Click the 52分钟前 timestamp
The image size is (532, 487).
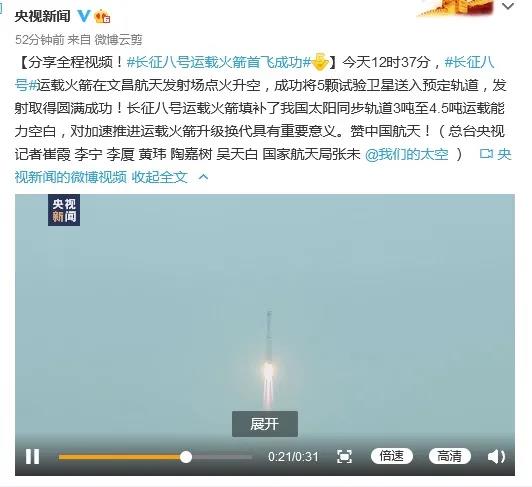coord(39,40)
